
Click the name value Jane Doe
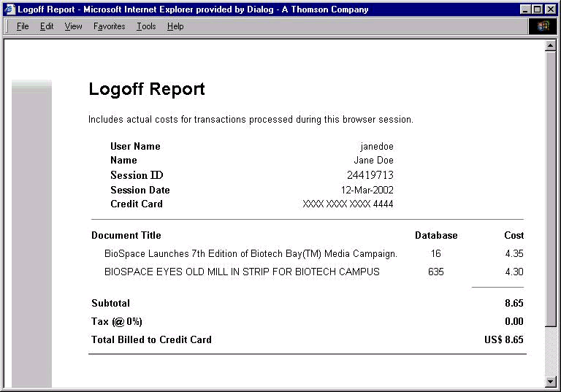coord(373,161)
